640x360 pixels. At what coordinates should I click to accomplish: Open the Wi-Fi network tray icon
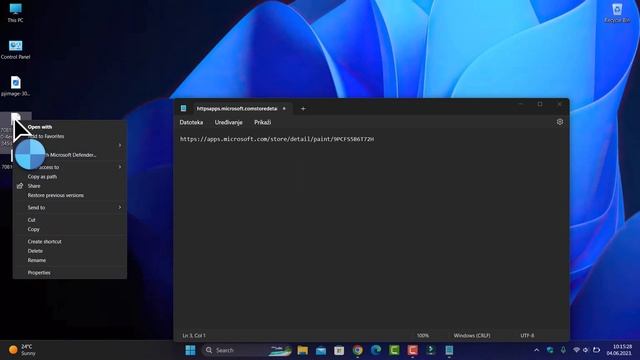[x=576, y=350]
